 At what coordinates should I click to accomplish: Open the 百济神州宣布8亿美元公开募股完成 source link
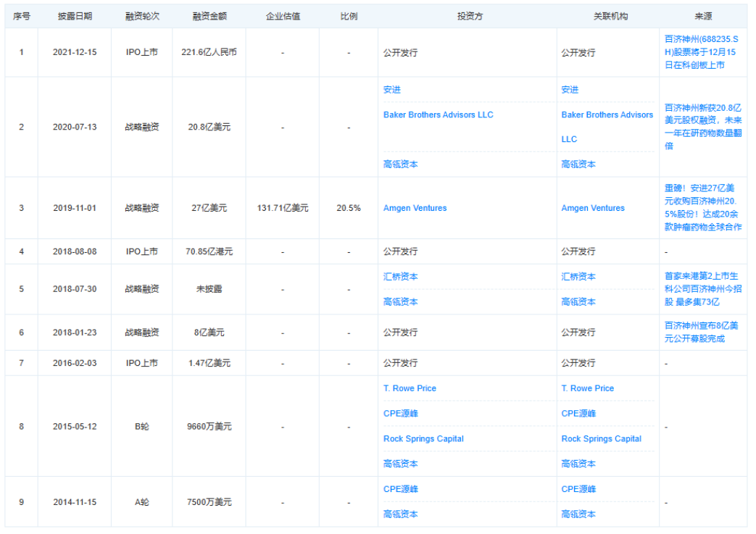(699, 332)
